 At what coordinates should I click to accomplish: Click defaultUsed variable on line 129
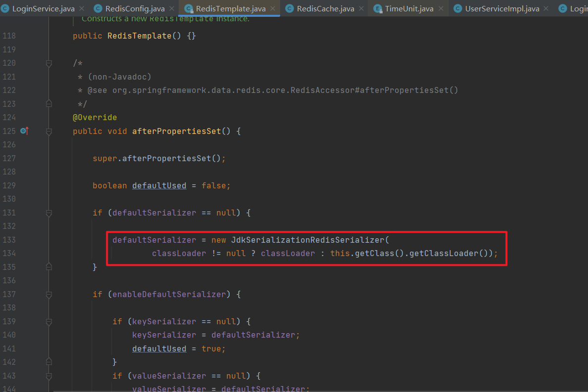[x=159, y=186]
